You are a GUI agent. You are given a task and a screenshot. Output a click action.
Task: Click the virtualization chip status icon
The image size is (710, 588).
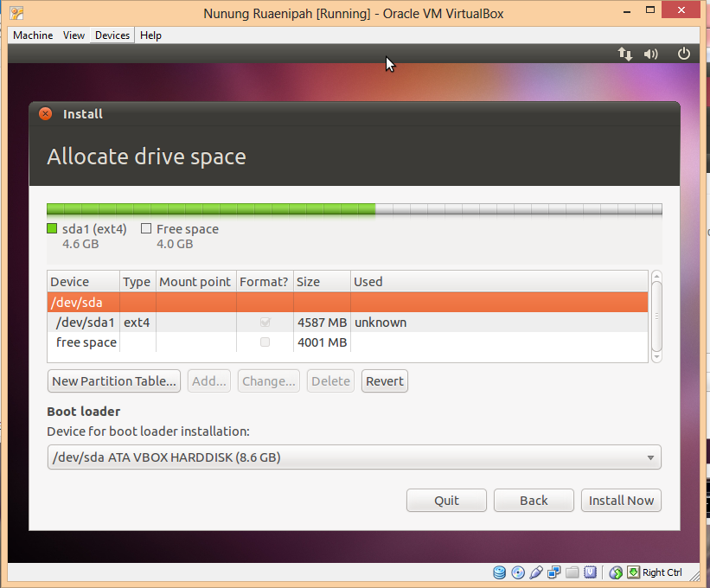[590, 572]
